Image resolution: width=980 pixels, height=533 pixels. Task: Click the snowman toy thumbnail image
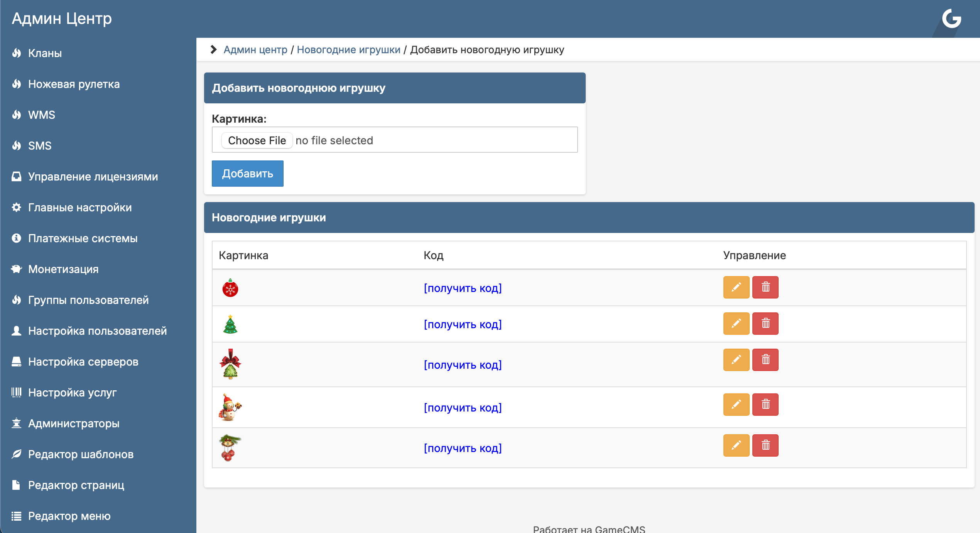[x=230, y=407]
